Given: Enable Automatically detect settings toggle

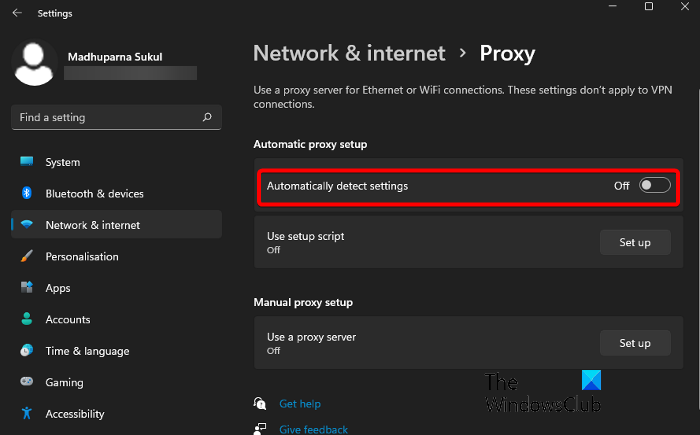Looking at the screenshot, I should coord(655,186).
